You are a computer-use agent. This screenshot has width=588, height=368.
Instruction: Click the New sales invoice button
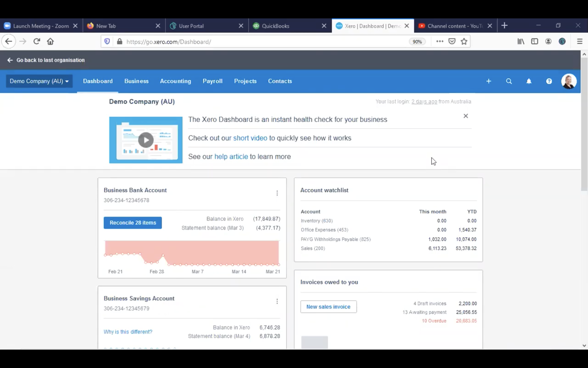(329, 307)
